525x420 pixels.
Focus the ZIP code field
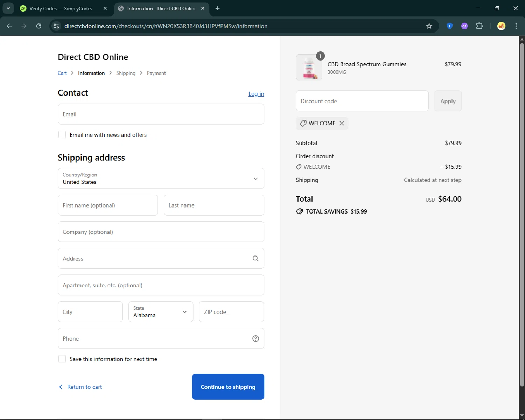tap(231, 312)
